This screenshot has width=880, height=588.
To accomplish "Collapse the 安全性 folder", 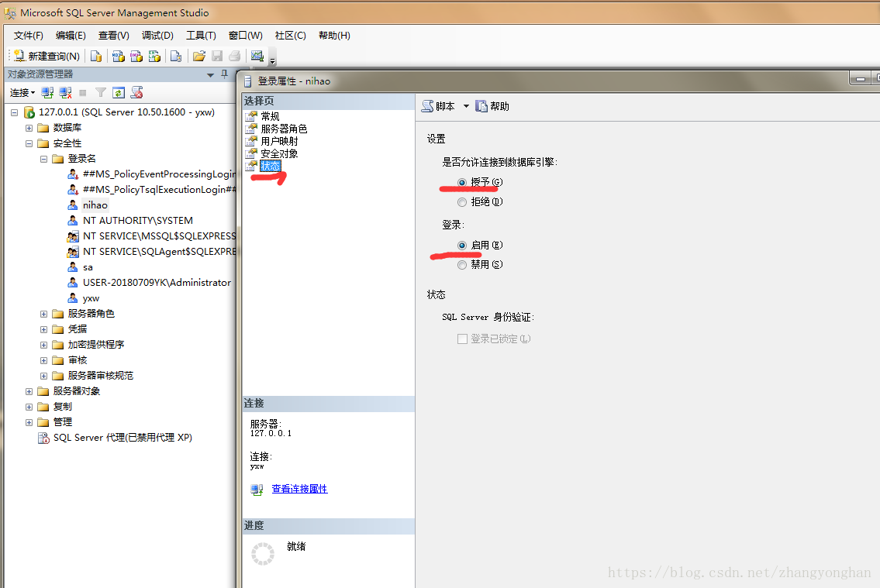I will 29,143.
